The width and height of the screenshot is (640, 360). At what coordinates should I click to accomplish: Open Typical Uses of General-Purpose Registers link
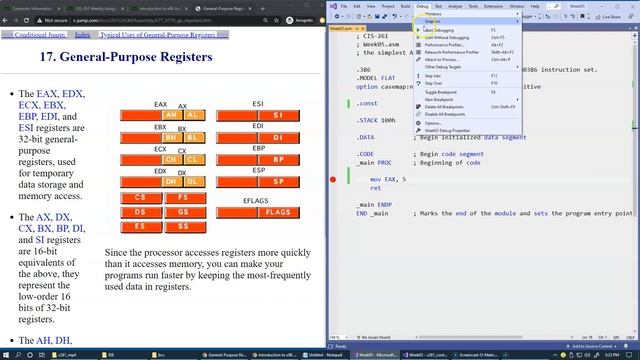tap(164, 35)
